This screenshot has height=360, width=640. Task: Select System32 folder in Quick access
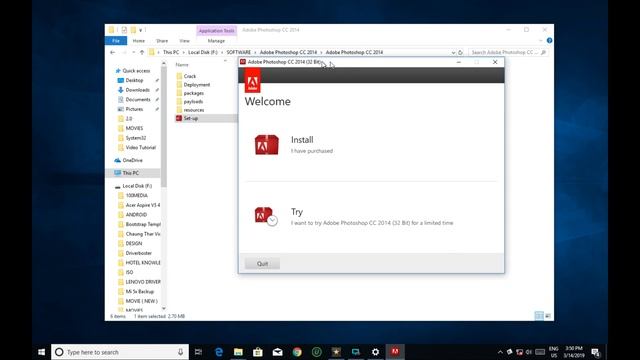(x=136, y=138)
